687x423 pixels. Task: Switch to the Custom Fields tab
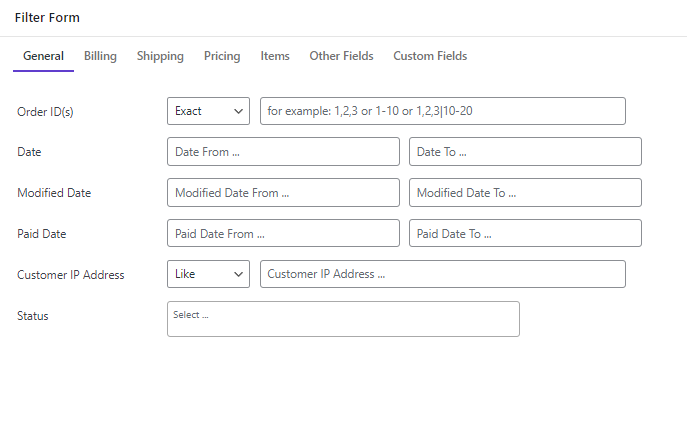(430, 57)
